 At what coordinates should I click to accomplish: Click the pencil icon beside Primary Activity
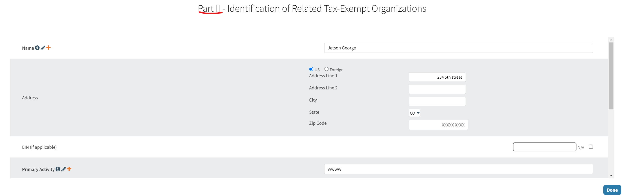pos(64,169)
